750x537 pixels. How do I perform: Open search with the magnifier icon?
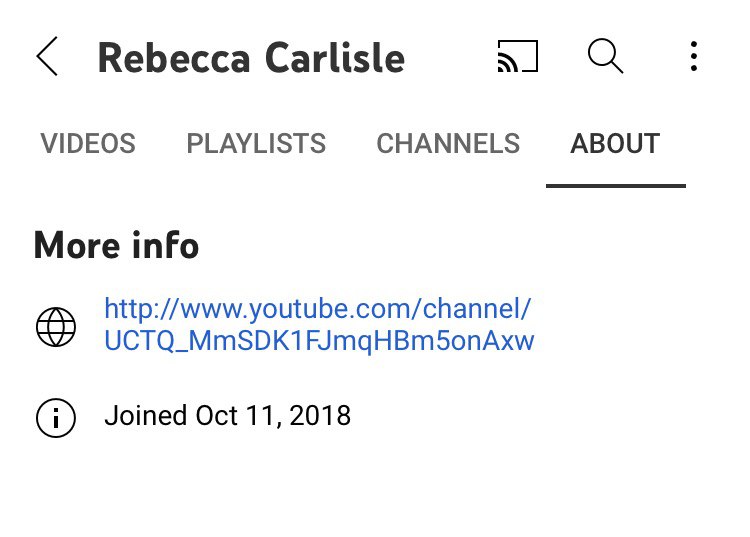pos(606,56)
